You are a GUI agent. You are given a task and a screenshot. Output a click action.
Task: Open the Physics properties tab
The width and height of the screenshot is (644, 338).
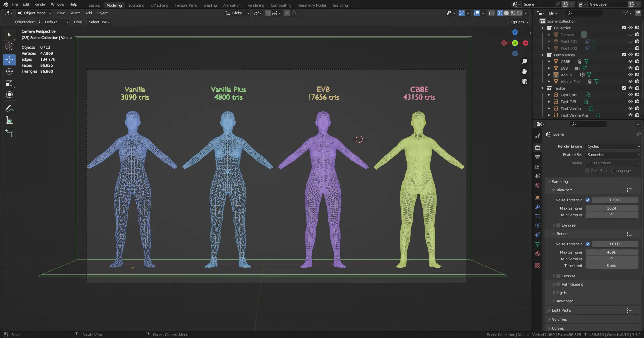(x=538, y=225)
